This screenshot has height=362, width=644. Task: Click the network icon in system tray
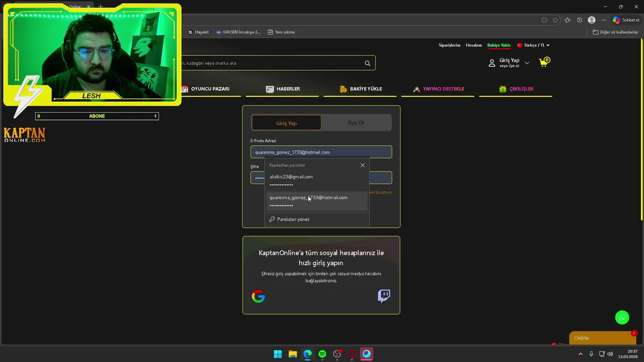click(x=602, y=354)
